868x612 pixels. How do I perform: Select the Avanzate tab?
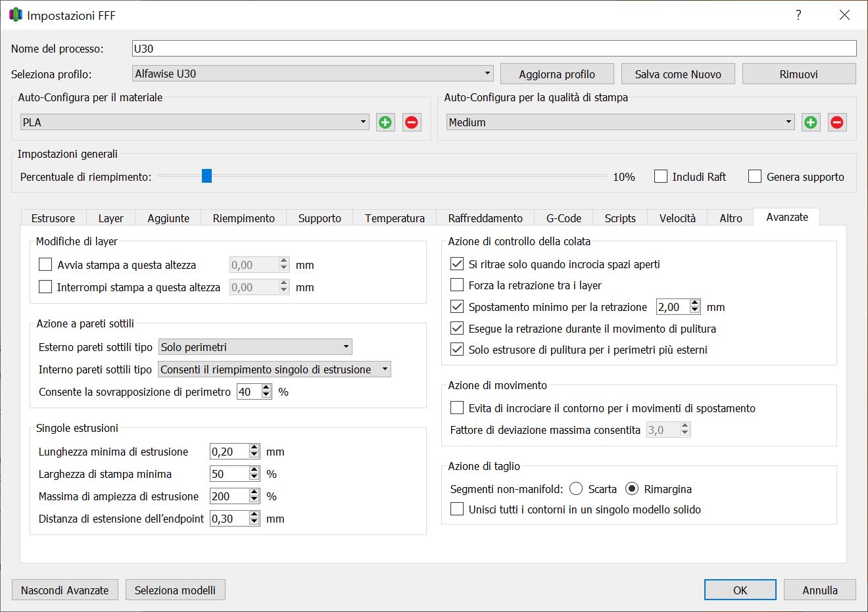click(x=787, y=217)
